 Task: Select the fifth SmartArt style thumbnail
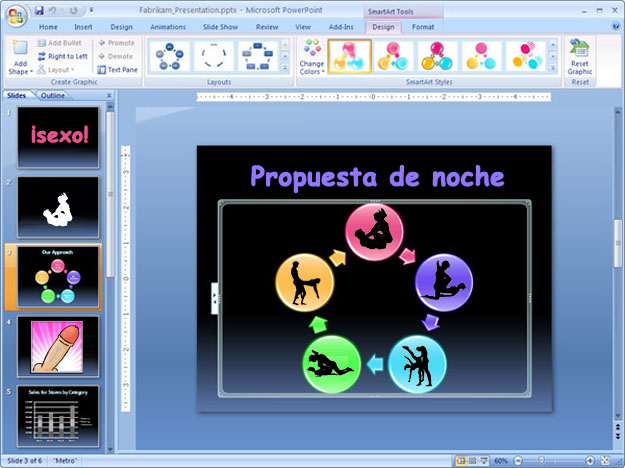point(525,56)
